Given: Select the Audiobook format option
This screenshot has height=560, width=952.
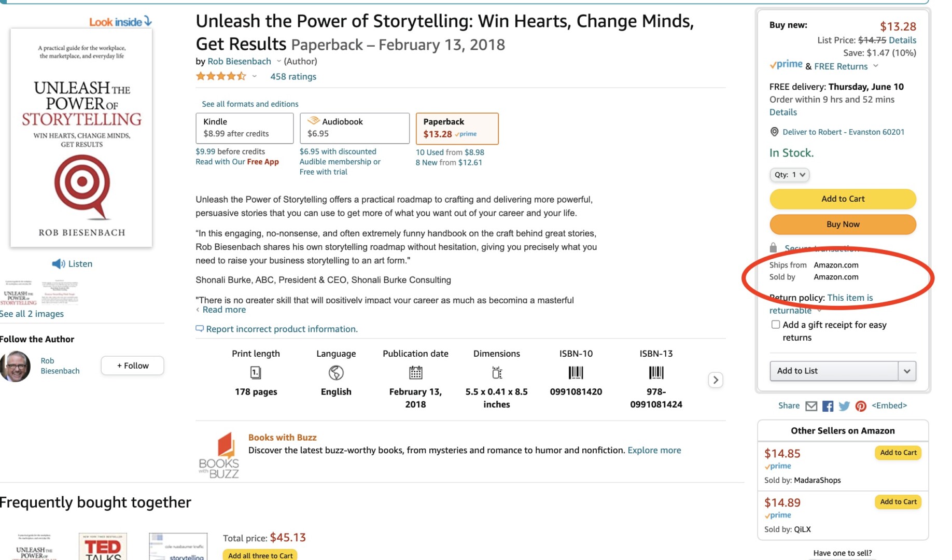Looking at the screenshot, I should coord(354,128).
